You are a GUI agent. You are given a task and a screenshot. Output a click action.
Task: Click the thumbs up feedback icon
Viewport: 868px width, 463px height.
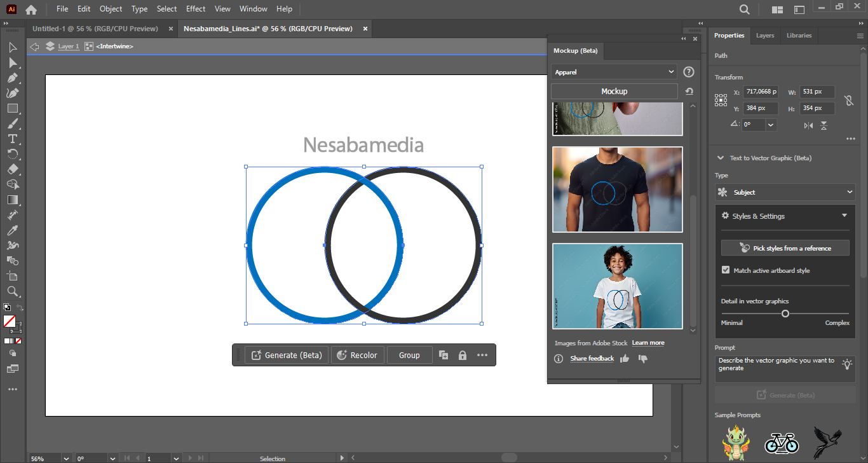(x=625, y=359)
